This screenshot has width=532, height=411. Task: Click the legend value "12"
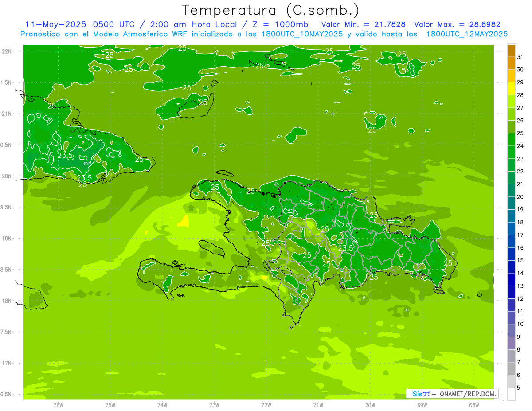[x=520, y=298]
